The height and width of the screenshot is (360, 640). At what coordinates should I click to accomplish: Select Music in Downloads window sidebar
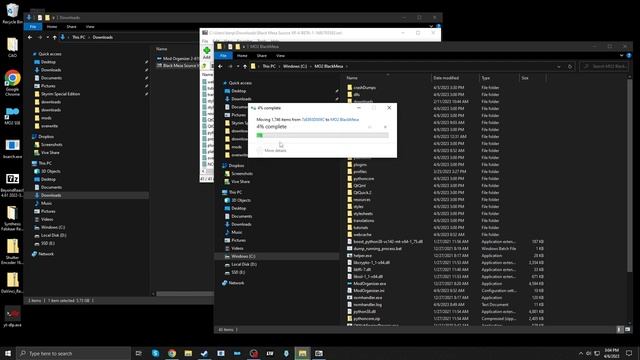tap(46, 203)
